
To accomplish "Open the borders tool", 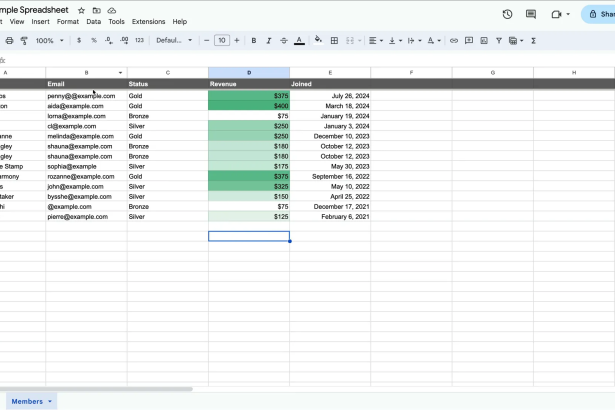I will (334, 41).
